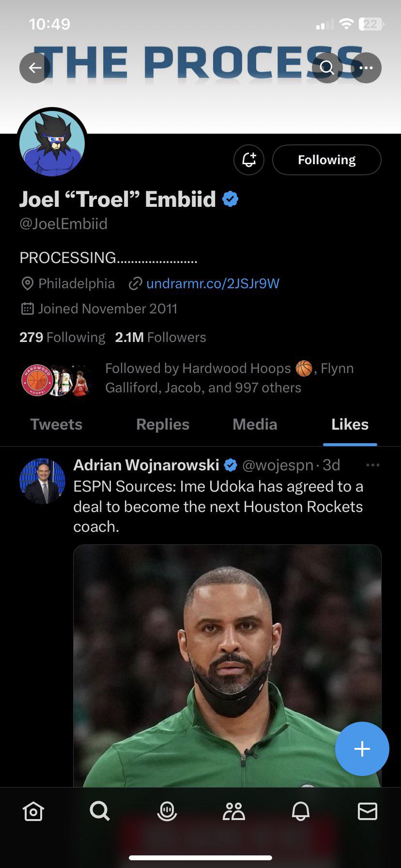Tap the back arrow button
401x868 pixels.
35,68
